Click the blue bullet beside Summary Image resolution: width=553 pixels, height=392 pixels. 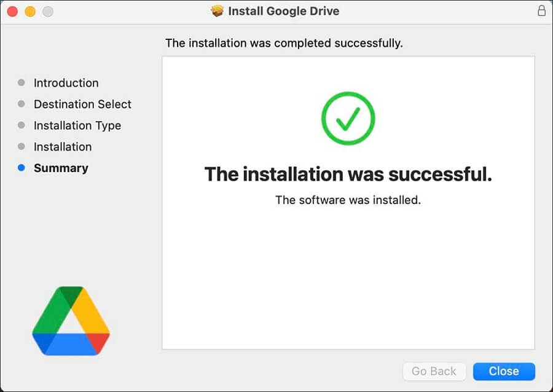pyautogui.click(x=22, y=168)
